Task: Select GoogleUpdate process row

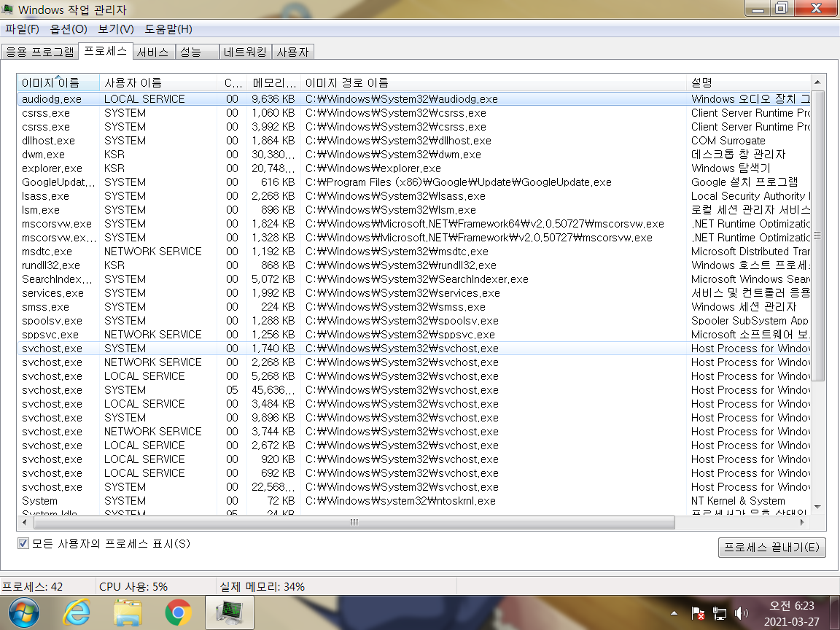Action: click(x=414, y=182)
